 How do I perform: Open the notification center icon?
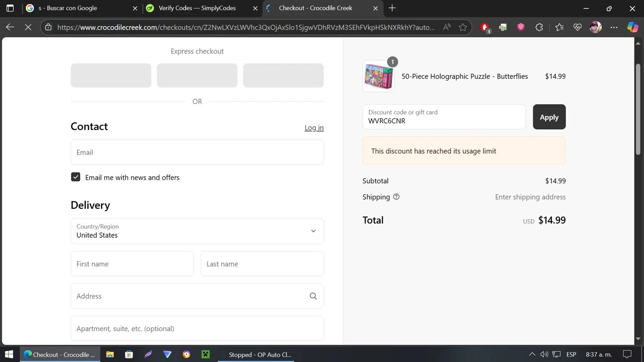[x=627, y=354]
